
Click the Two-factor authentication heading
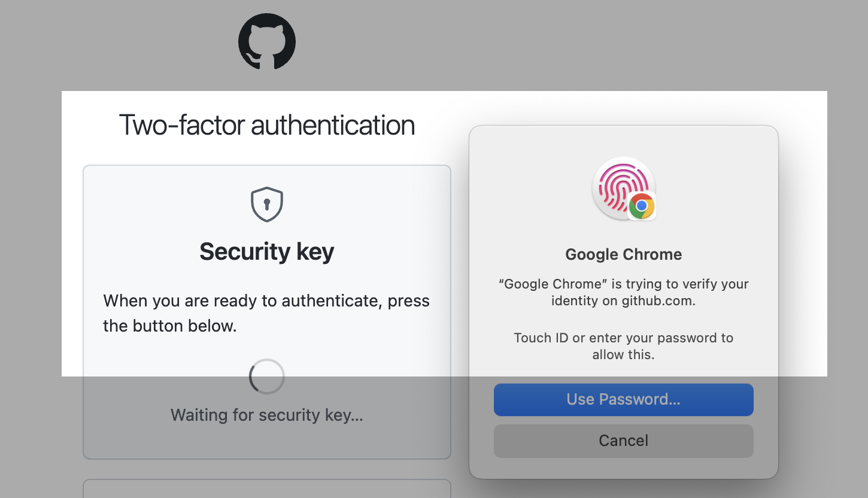tap(268, 124)
